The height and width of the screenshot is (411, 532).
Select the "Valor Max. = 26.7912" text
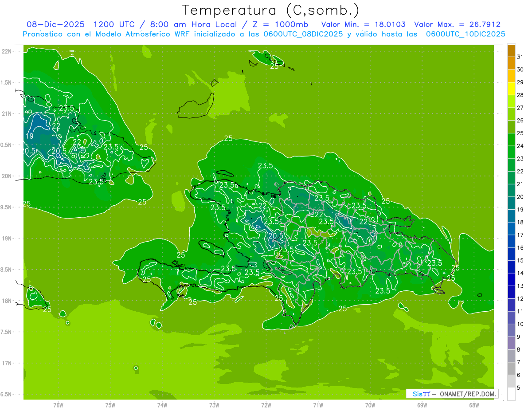457,24
